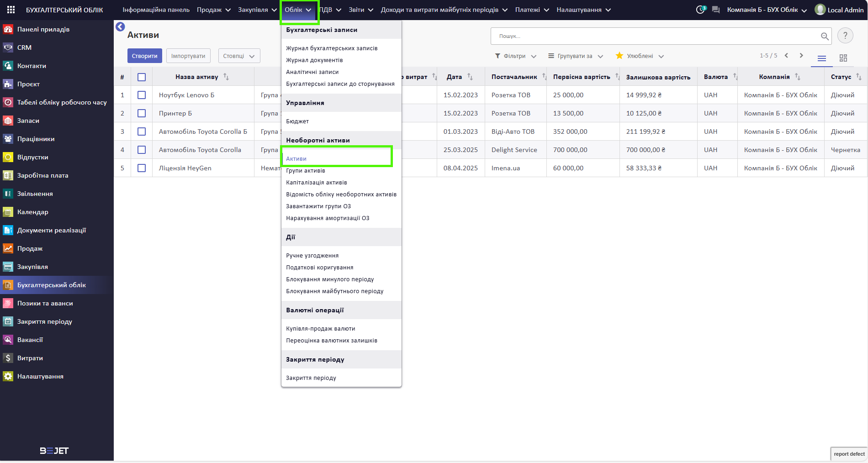
Task: Expand Звіти top menu
Action: [x=361, y=10]
